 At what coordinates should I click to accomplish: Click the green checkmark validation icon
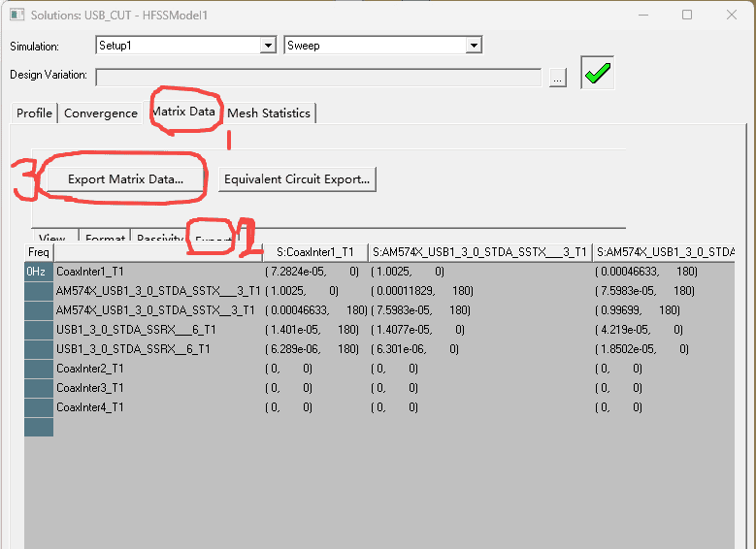pos(597,75)
